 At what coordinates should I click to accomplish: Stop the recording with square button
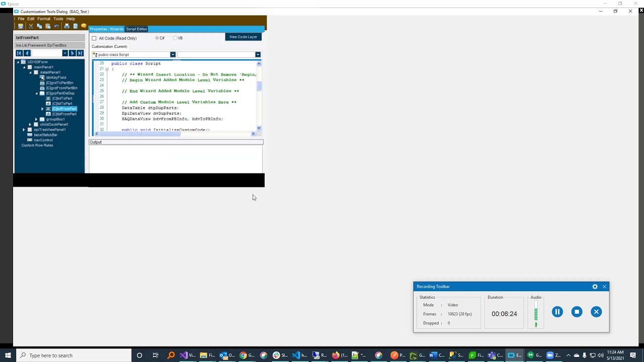[x=577, y=312]
